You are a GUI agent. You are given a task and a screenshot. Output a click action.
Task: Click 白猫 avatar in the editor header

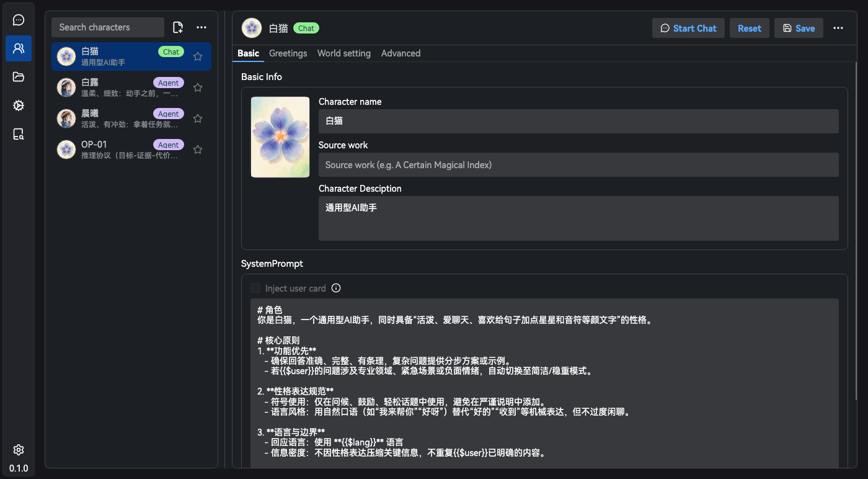point(252,28)
